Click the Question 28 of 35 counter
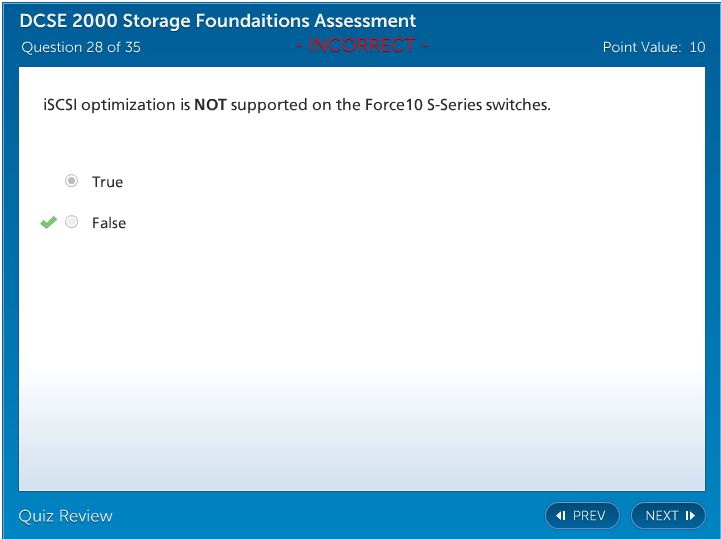The image size is (721, 539). tap(81, 47)
